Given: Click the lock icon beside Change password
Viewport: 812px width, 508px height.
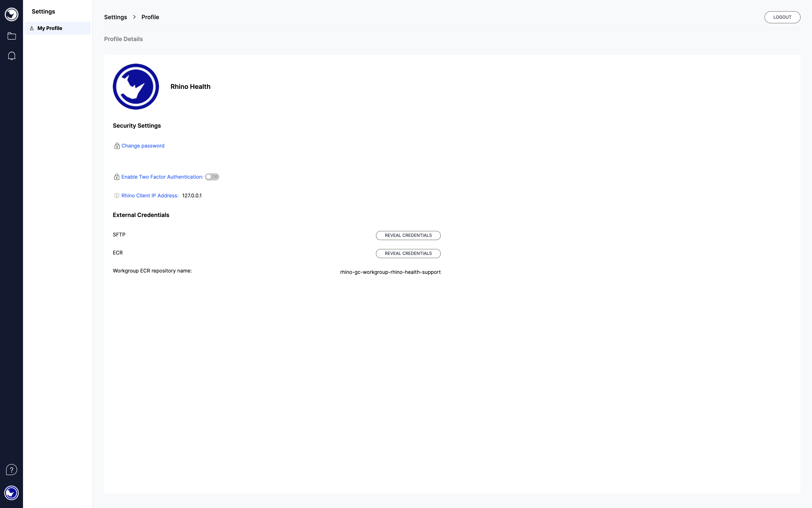Looking at the screenshot, I should 117,146.
